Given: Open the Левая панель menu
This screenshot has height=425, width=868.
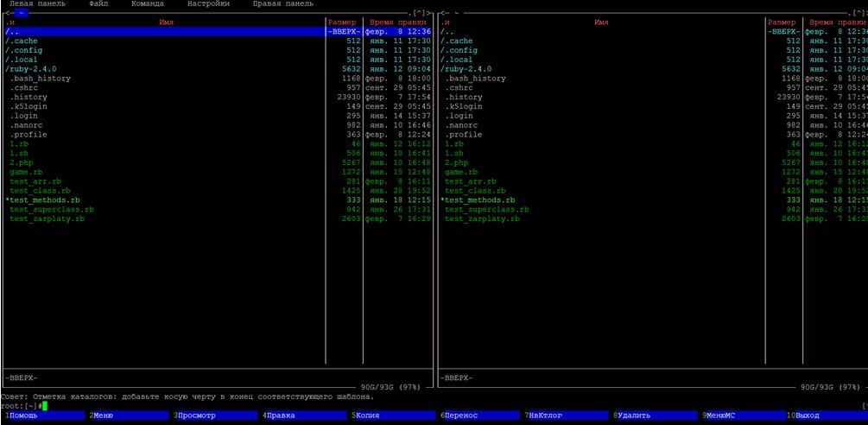Looking at the screenshot, I should [x=37, y=3].
